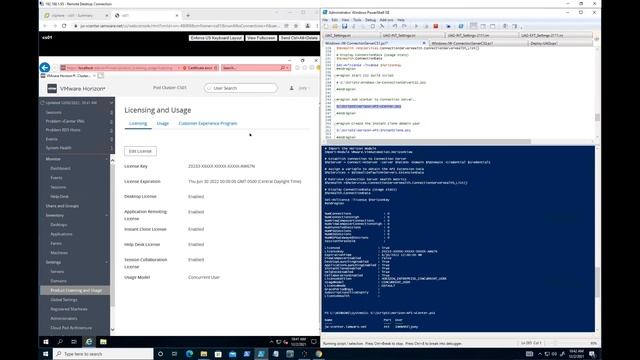The image size is (640, 360).
Task: Click the host notification center icon
Action: [592, 354]
